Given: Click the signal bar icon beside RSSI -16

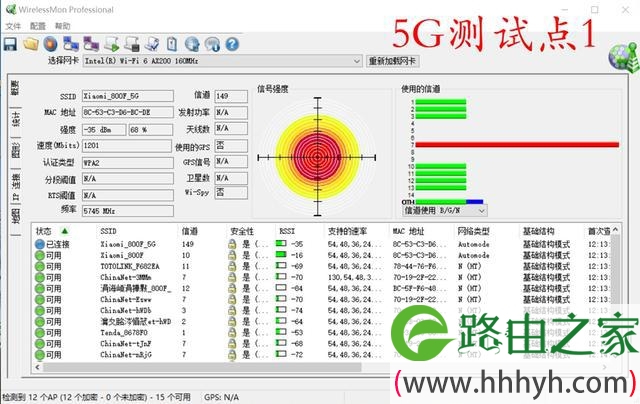Looking at the screenshot, I should tap(281, 255).
